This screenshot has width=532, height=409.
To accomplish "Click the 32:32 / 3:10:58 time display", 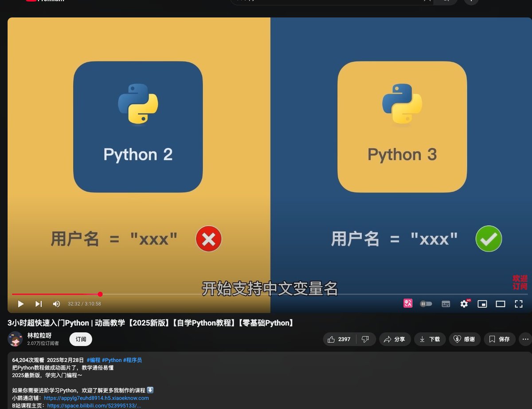I will pyautogui.click(x=84, y=304).
